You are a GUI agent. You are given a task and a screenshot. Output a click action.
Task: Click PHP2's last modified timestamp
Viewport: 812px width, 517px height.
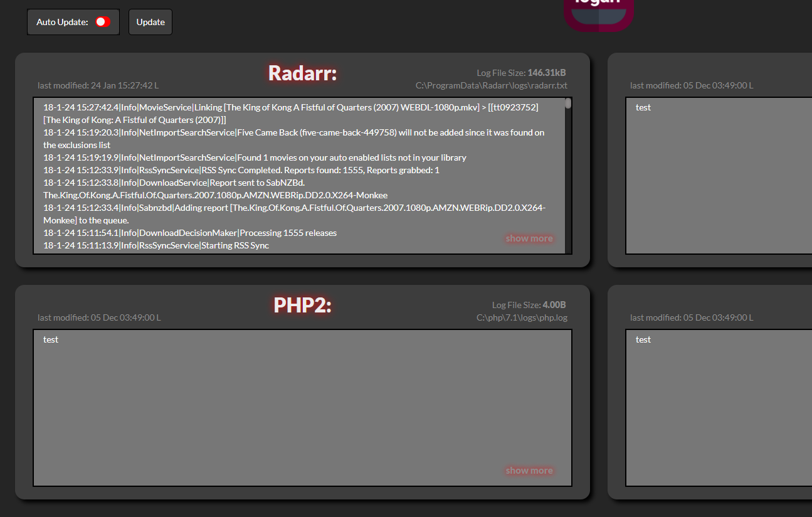[98, 317]
